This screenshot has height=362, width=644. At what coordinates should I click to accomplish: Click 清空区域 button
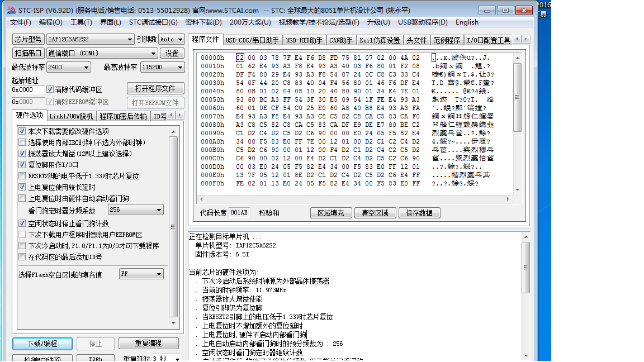[x=375, y=213]
